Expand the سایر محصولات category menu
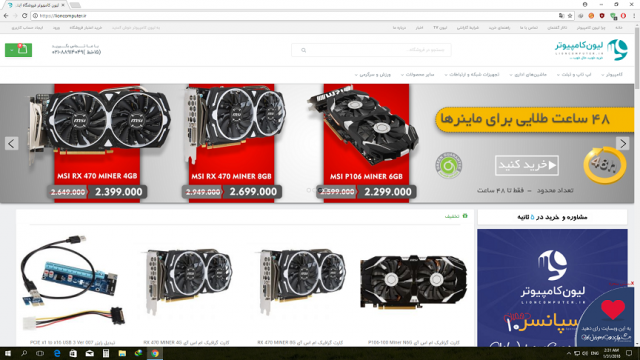The image size is (640, 360). tap(417, 75)
